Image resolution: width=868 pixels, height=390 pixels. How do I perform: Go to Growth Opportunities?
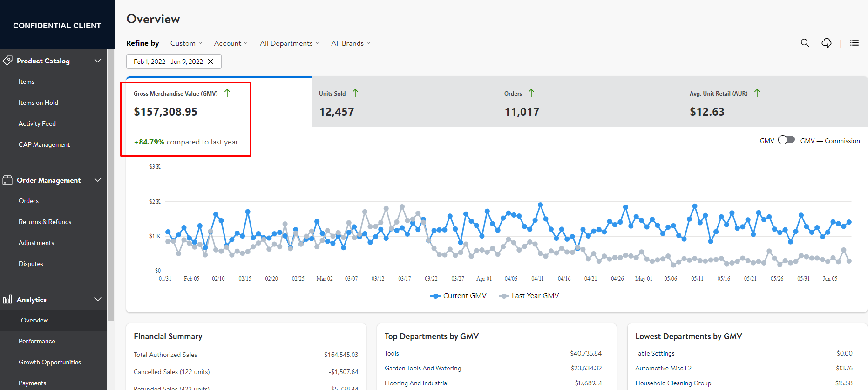pyautogui.click(x=50, y=362)
